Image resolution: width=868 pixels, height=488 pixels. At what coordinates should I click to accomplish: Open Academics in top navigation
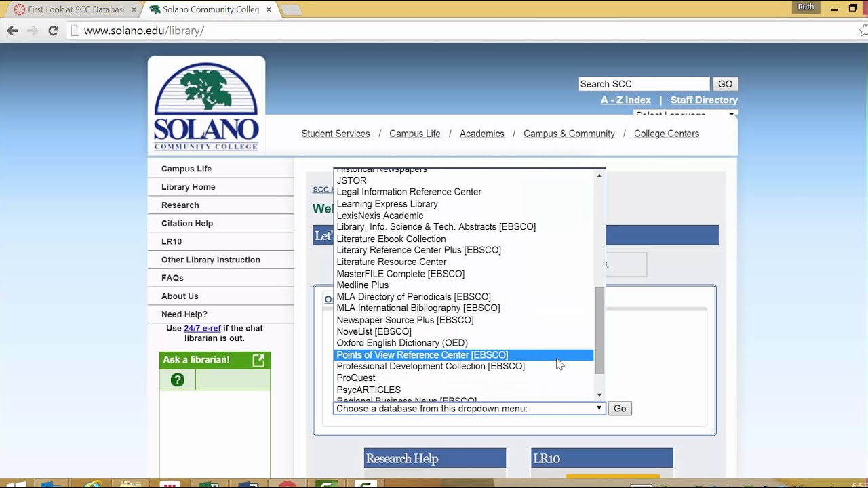coord(482,134)
